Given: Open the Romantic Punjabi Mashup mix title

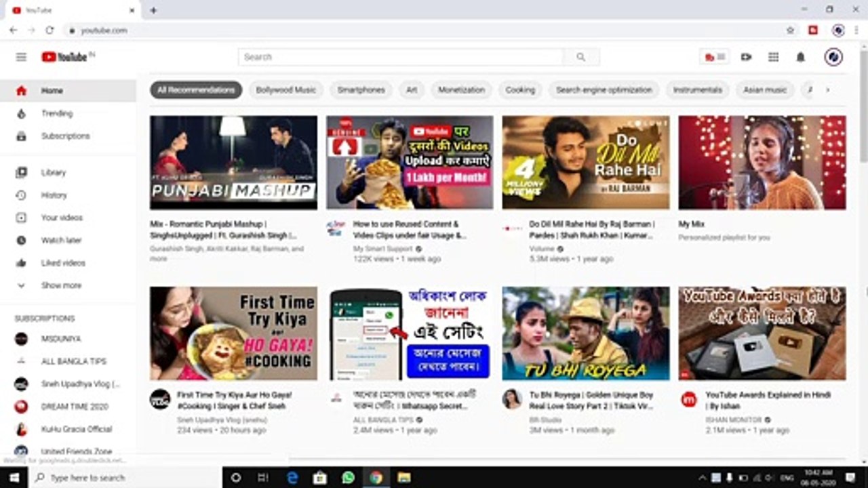Looking at the screenshot, I should [x=224, y=230].
